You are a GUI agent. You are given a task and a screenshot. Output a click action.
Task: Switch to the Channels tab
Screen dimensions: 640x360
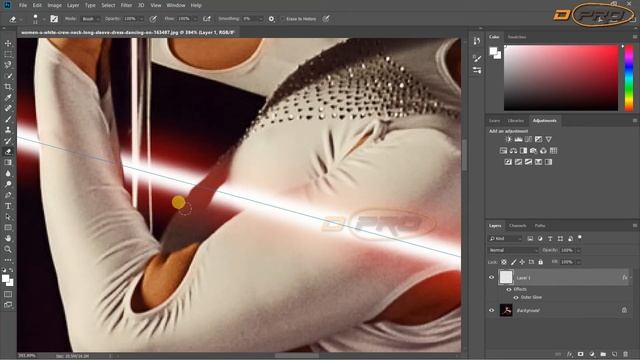(x=518, y=226)
